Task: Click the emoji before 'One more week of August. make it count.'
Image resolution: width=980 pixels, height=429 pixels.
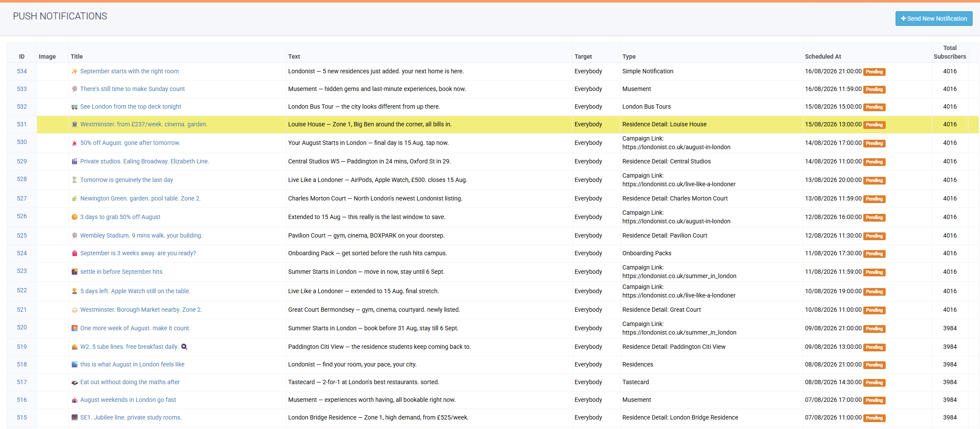Action: tap(75, 329)
